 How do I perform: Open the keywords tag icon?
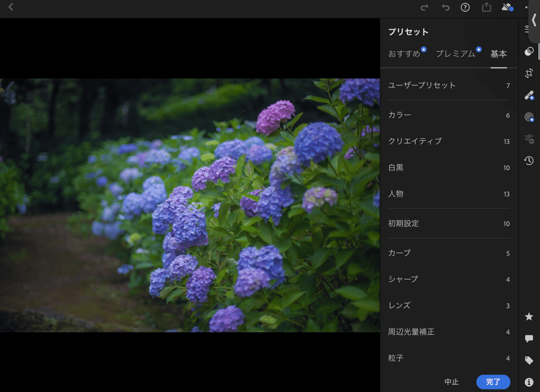pyautogui.click(x=529, y=360)
